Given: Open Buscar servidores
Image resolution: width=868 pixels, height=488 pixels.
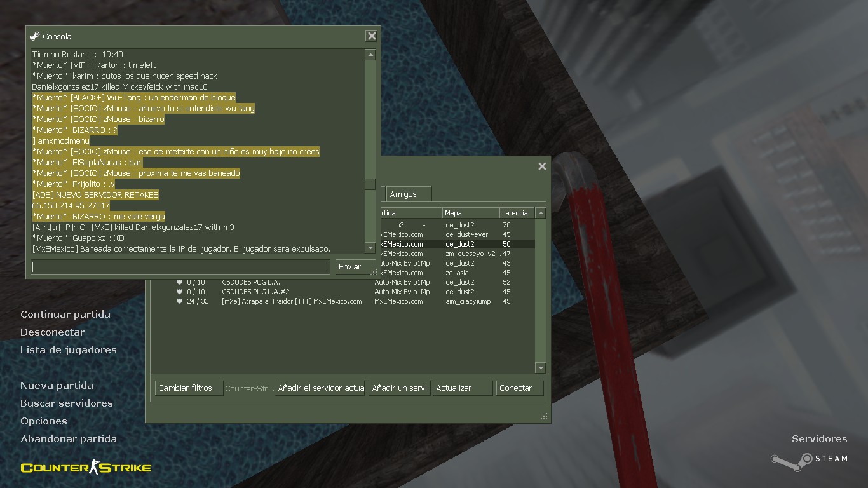Looking at the screenshot, I should (x=67, y=403).
